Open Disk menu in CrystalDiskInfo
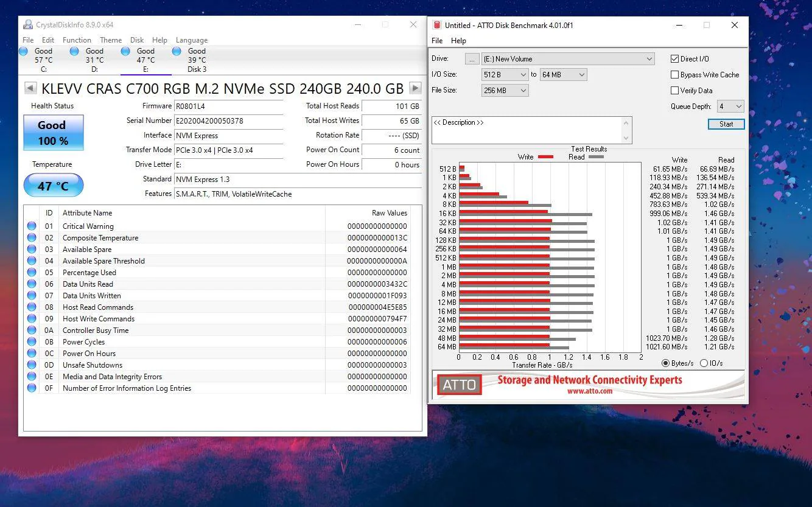The height and width of the screenshot is (507, 812). pos(137,40)
